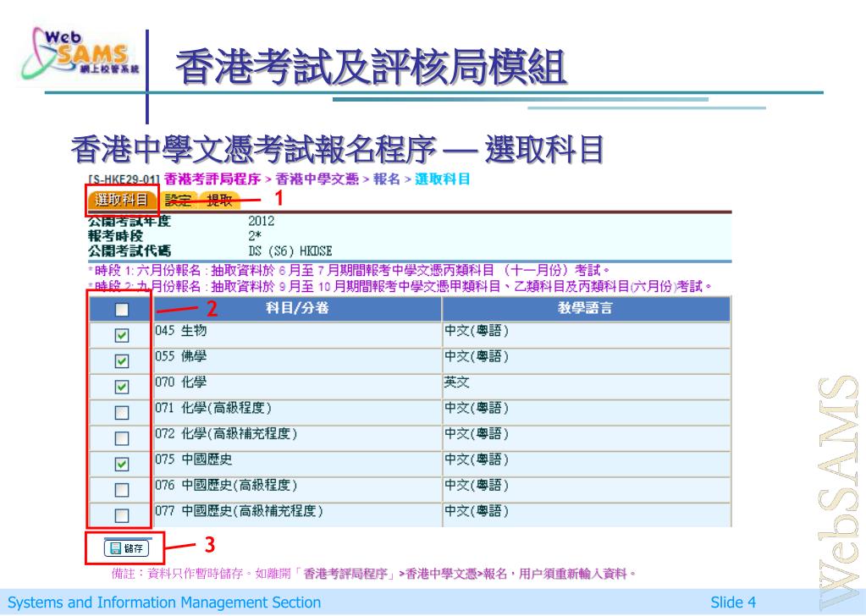Click 報名 in the breadcrumb
The width and height of the screenshot is (866, 616).
click(x=387, y=179)
